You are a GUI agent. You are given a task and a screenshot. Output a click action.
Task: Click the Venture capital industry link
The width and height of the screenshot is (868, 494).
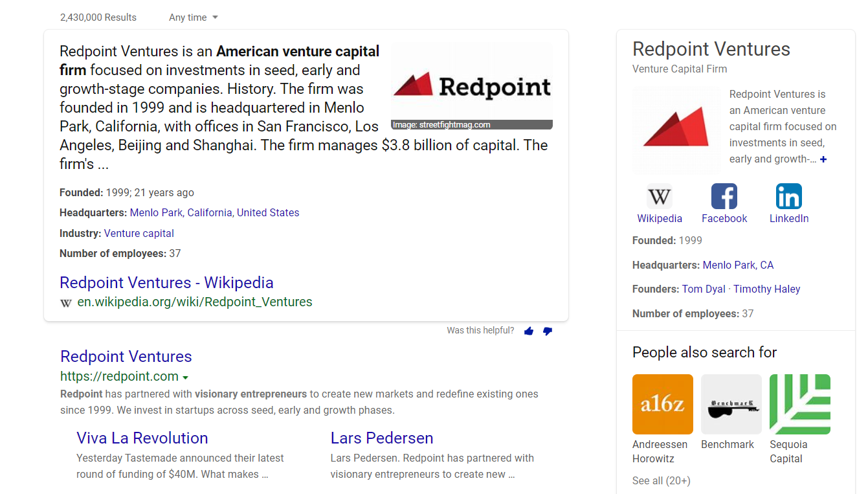pyautogui.click(x=139, y=233)
